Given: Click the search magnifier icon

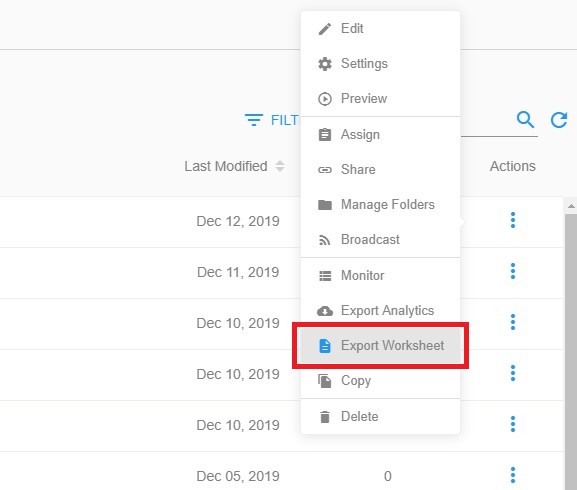Looking at the screenshot, I should point(525,120).
